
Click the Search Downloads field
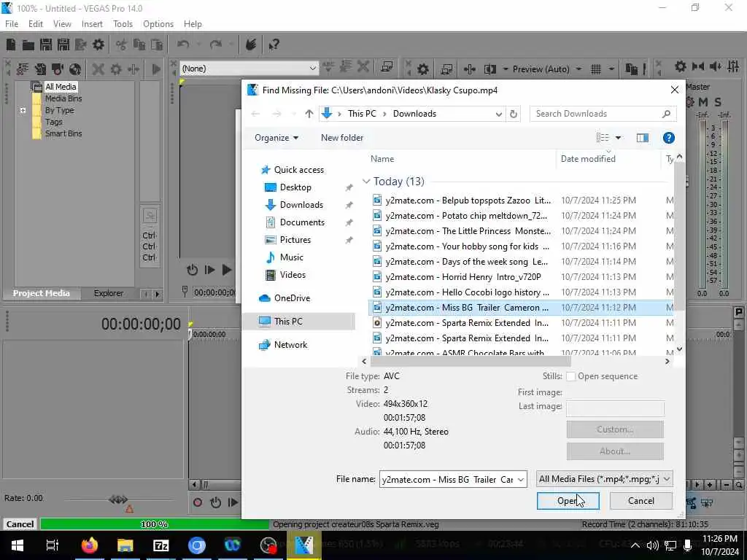(603, 114)
